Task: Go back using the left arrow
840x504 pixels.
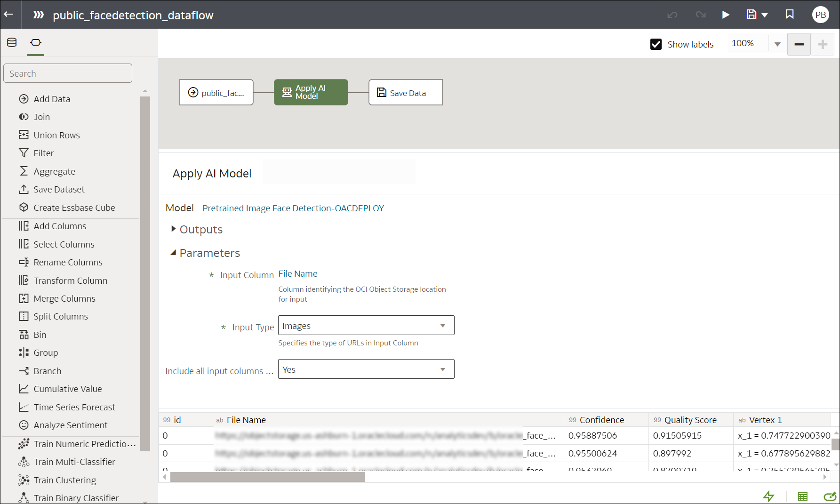Action: point(8,15)
